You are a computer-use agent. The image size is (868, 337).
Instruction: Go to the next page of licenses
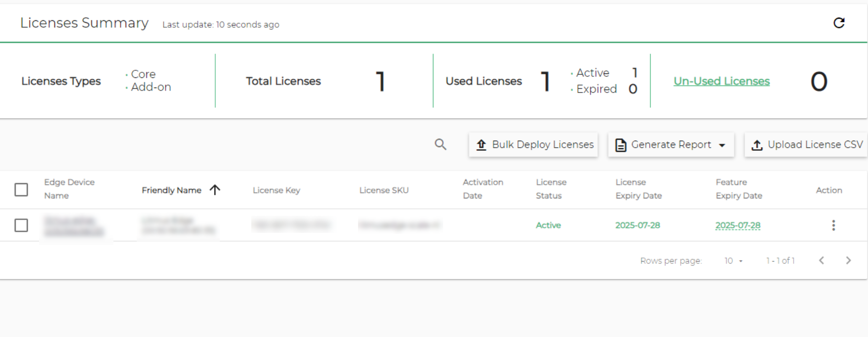[848, 261]
